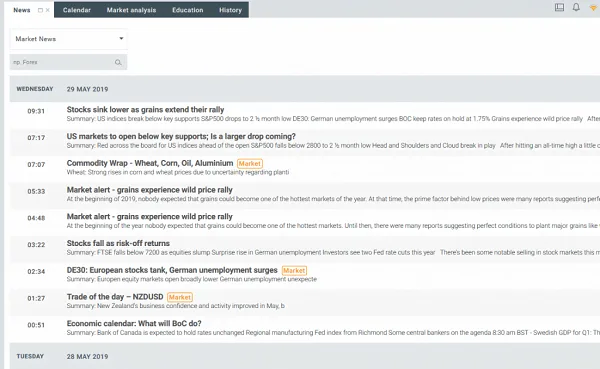The height and width of the screenshot is (369, 600).
Task: Click the 02:34 timestamp
Action: [x=36, y=271]
